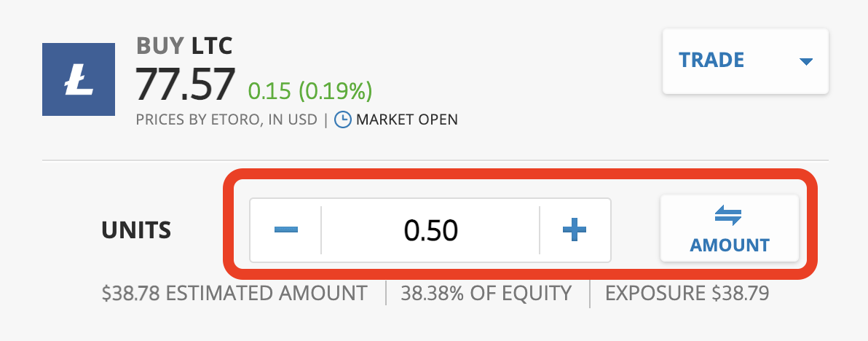868x341 pixels.
Task: Click the 77.57 price value
Action: tap(186, 85)
